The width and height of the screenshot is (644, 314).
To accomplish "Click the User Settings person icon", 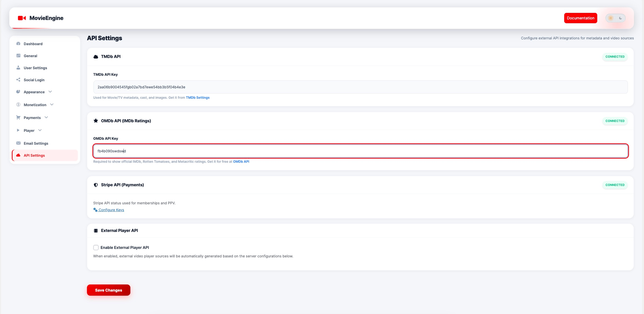I will coord(18,68).
